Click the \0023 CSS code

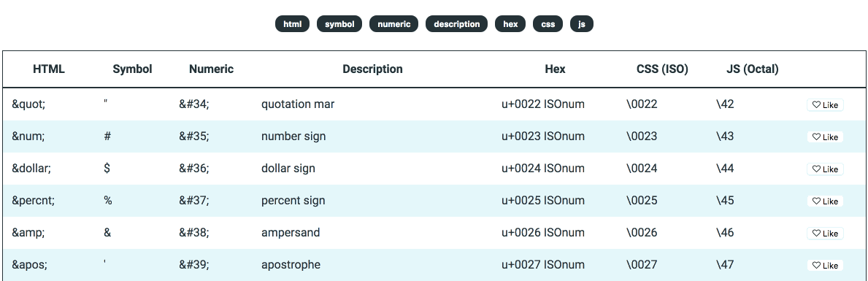pyautogui.click(x=642, y=136)
